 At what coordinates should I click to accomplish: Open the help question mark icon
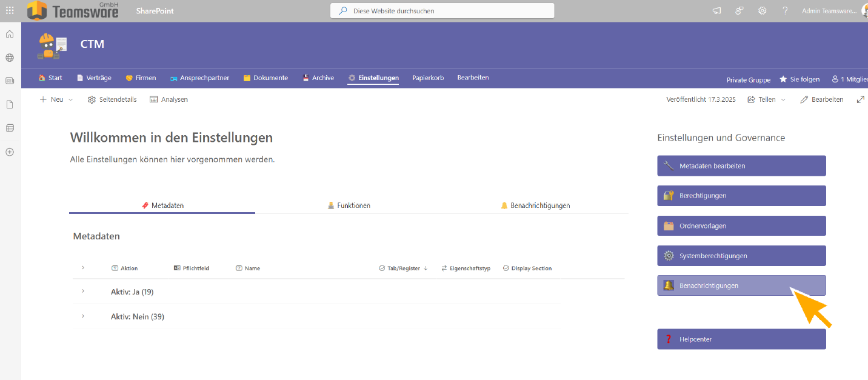click(x=785, y=11)
